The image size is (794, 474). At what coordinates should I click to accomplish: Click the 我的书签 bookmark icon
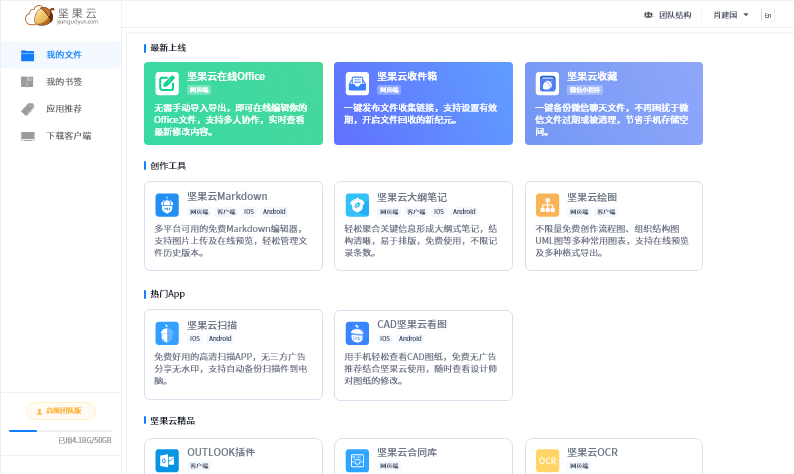(x=27, y=82)
